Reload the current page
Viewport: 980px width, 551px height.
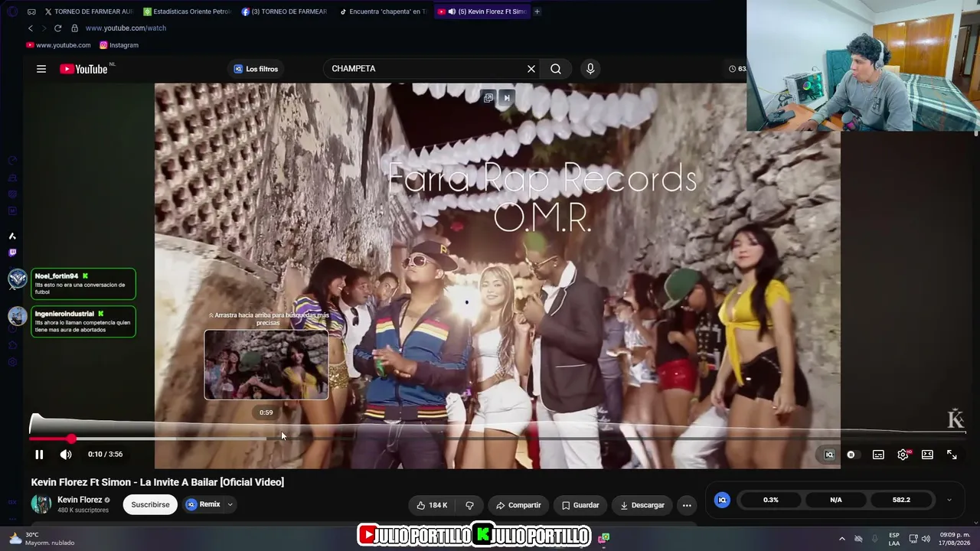point(57,28)
